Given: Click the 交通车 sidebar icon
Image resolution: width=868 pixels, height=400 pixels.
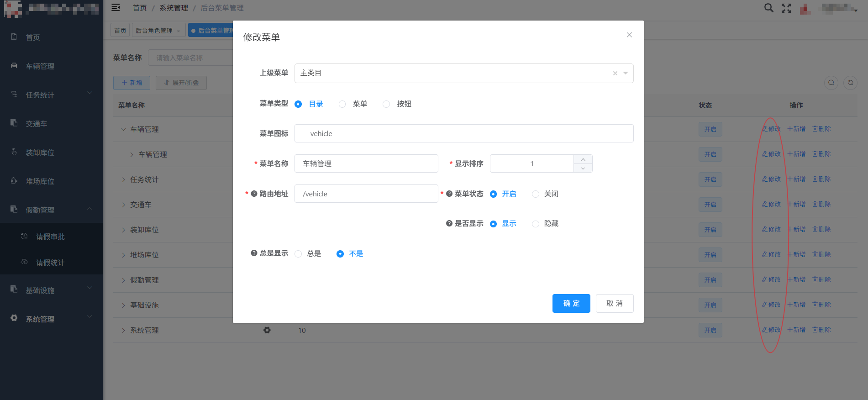Looking at the screenshot, I should [14, 123].
